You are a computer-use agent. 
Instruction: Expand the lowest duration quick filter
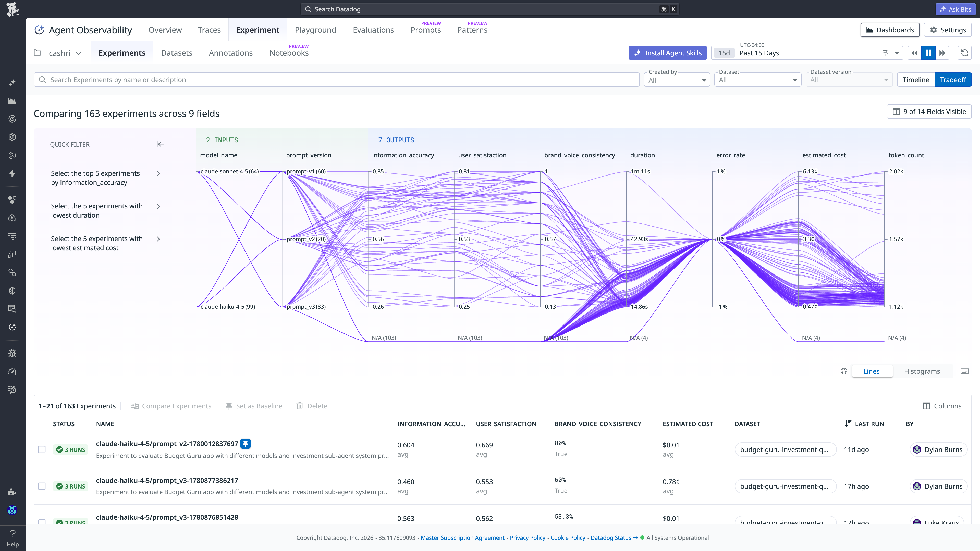coord(159,206)
